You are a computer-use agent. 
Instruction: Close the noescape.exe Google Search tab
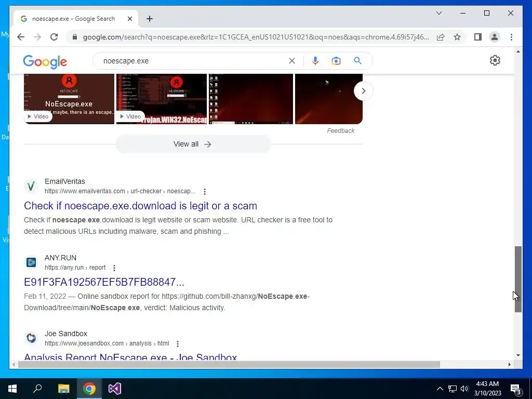tap(129, 19)
